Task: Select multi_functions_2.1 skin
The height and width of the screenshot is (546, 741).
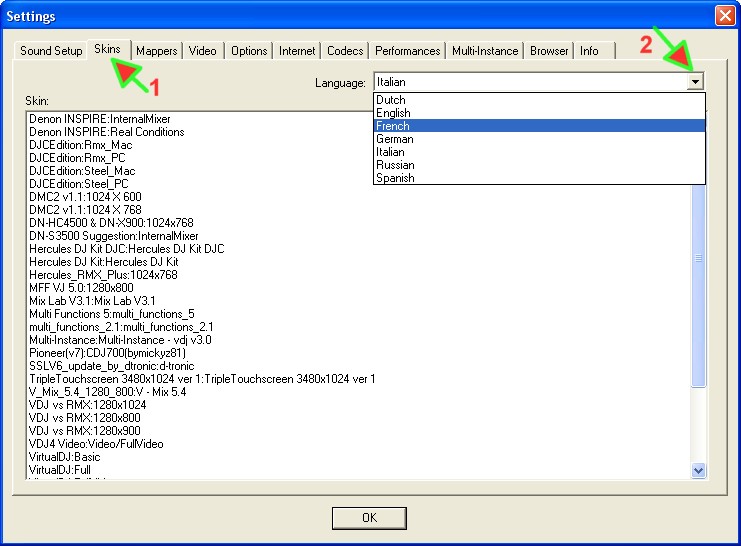Action: coord(121,327)
